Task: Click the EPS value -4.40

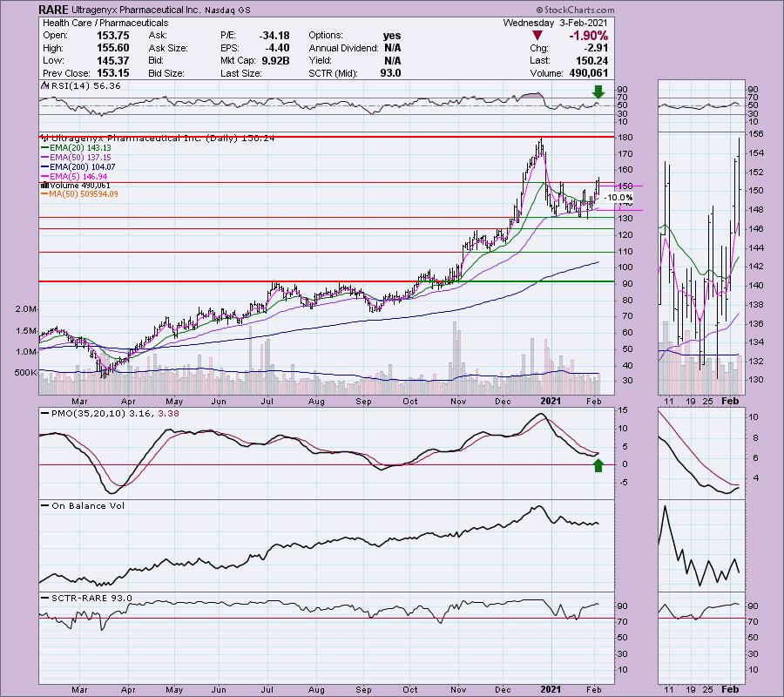Action: tap(277, 48)
